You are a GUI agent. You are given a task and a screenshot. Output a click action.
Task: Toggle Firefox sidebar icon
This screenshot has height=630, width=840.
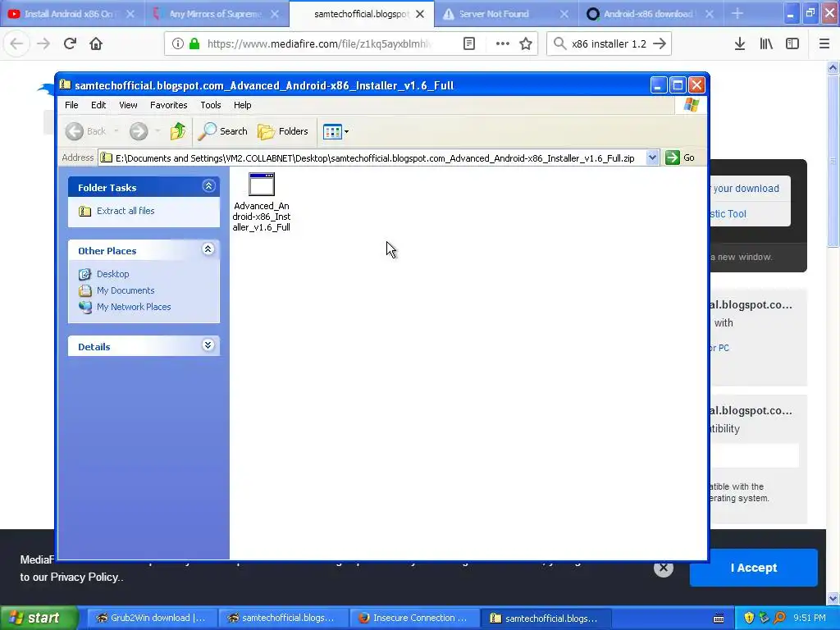pos(792,43)
